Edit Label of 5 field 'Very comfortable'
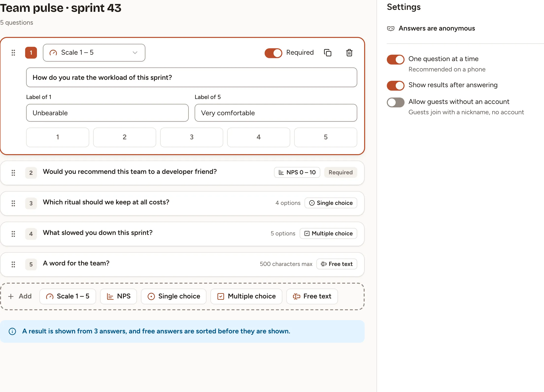This screenshot has height=392, width=544. pyautogui.click(x=276, y=113)
